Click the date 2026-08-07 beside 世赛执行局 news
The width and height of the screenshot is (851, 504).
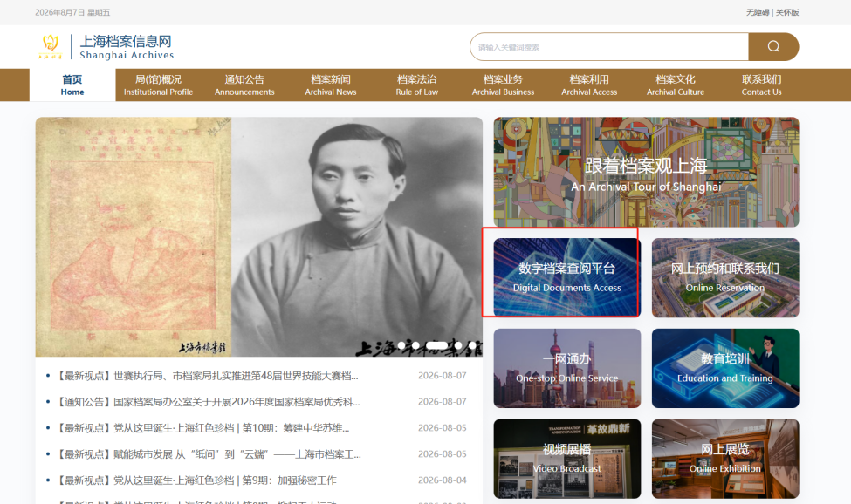click(x=442, y=376)
